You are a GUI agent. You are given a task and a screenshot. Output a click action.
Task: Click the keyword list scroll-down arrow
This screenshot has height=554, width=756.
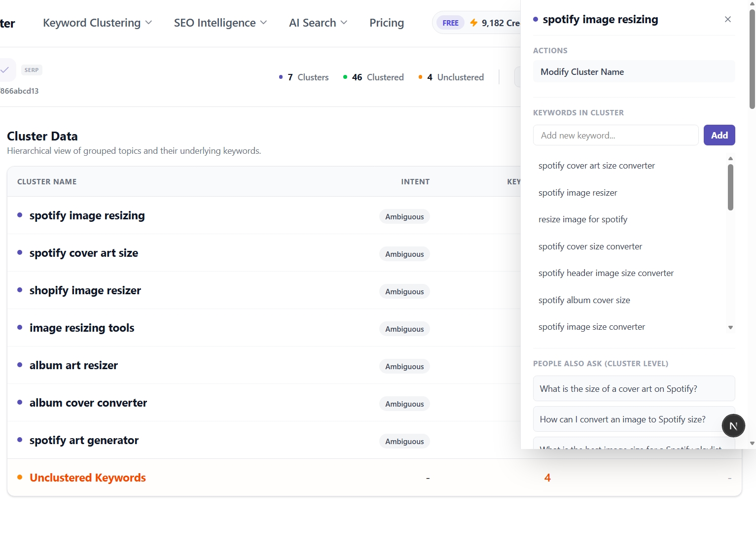[x=730, y=328]
